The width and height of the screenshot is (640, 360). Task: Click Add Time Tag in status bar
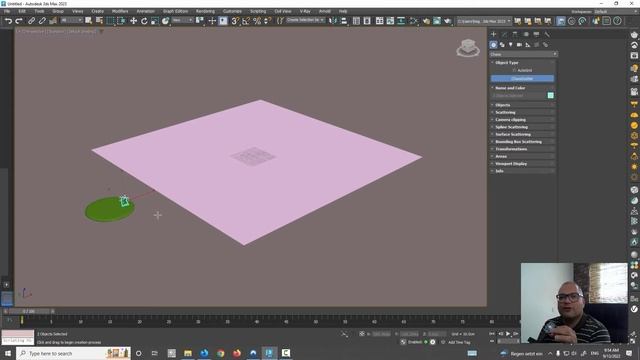pyautogui.click(x=459, y=342)
